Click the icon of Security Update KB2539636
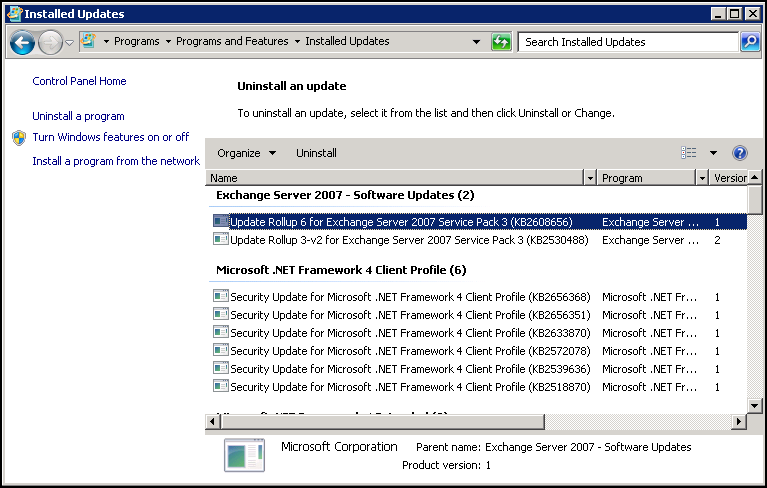Image resolution: width=767 pixels, height=488 pixels. coord(221,369)
